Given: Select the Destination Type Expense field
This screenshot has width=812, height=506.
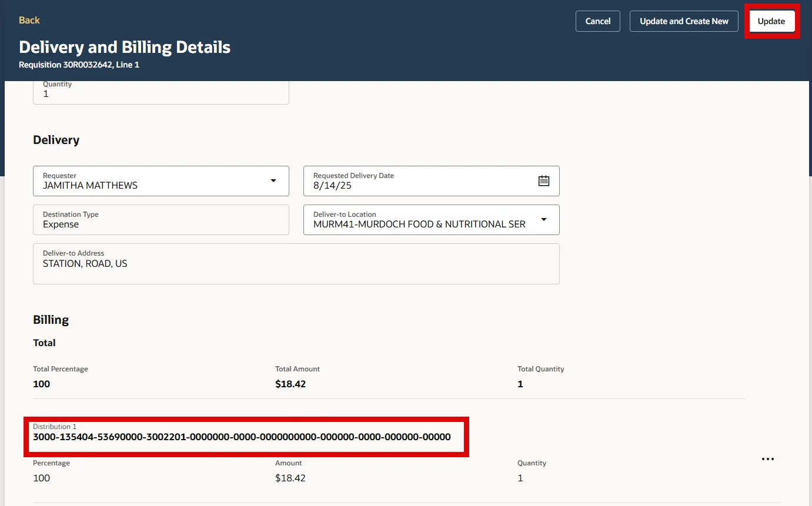Looking at the screenshot, I should [161, 224].
